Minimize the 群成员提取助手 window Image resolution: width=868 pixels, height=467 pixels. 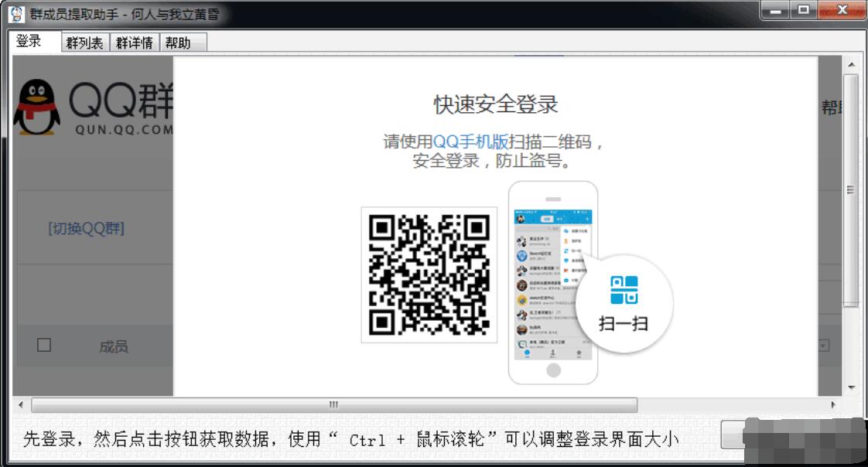pos(775,10)
